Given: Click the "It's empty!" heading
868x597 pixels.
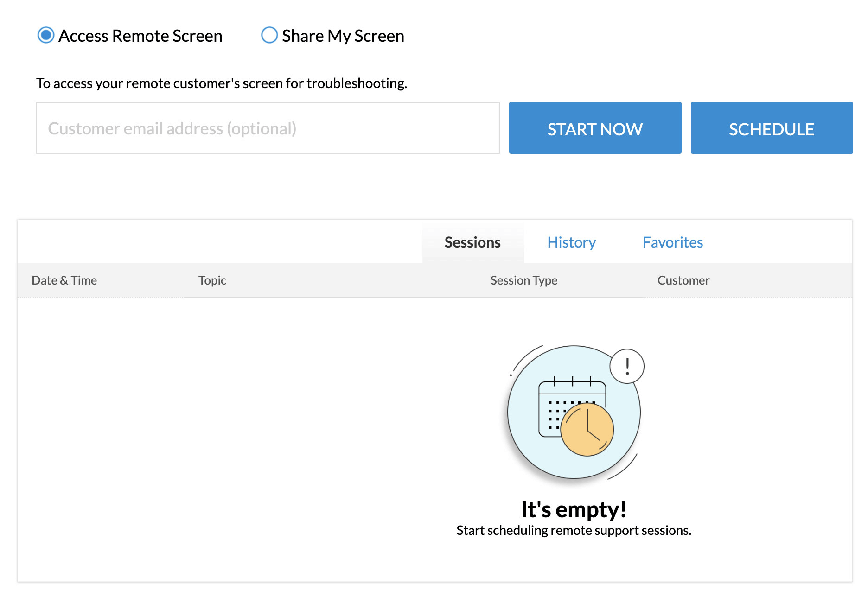Looking at the screenshot, I should tap(574, 509).
